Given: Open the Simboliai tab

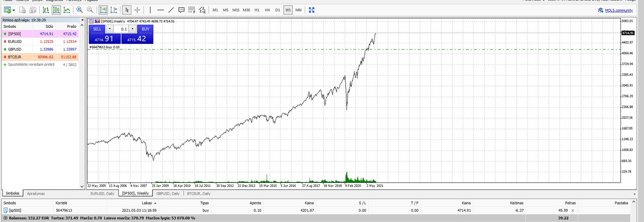Looking at the screenshot, I should click(x=12, y=193).
